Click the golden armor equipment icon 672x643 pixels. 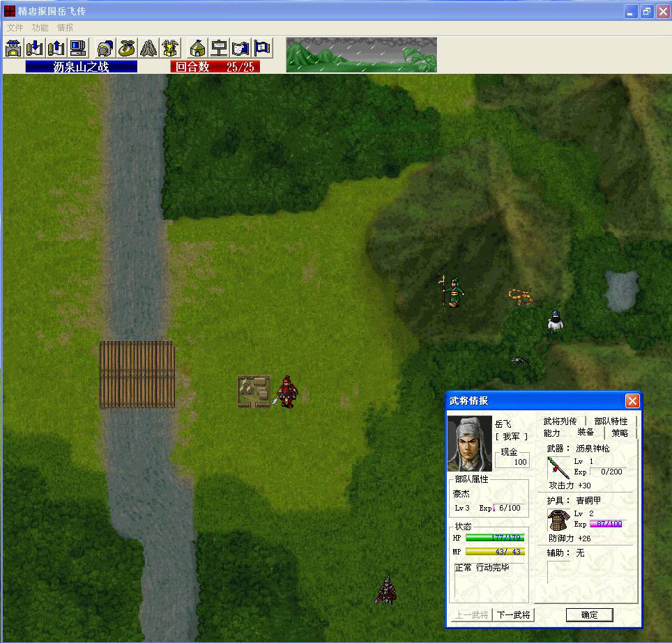point(170,48)
